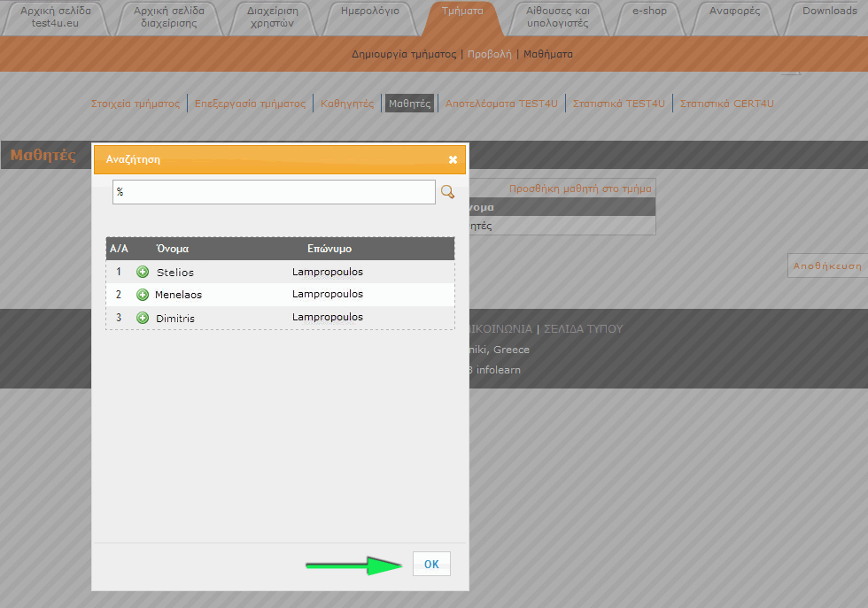868x608 pixels.
Task: Click the search text input field
Action: 273,192
